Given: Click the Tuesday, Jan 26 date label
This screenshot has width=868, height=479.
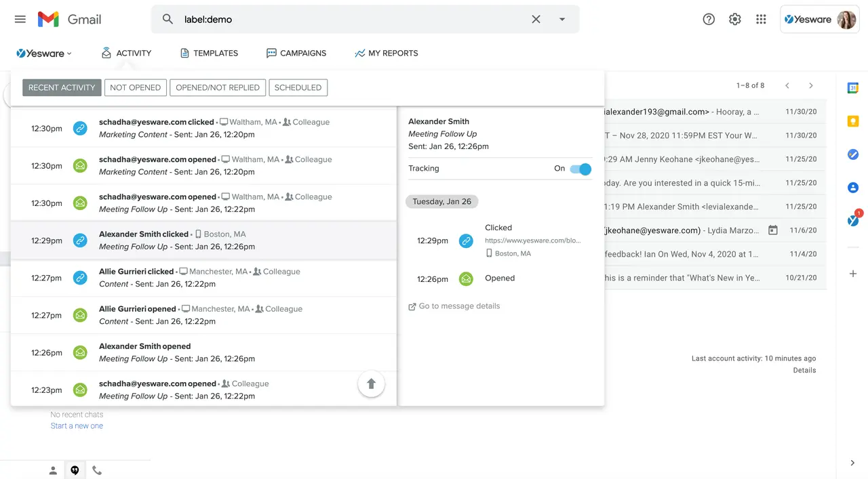Looking at the screenshot, I should [x=442, y=201].
